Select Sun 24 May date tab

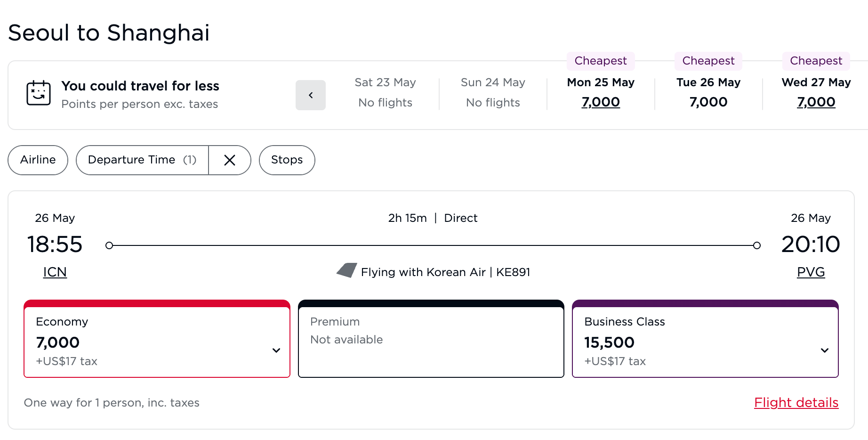[493, 93]
